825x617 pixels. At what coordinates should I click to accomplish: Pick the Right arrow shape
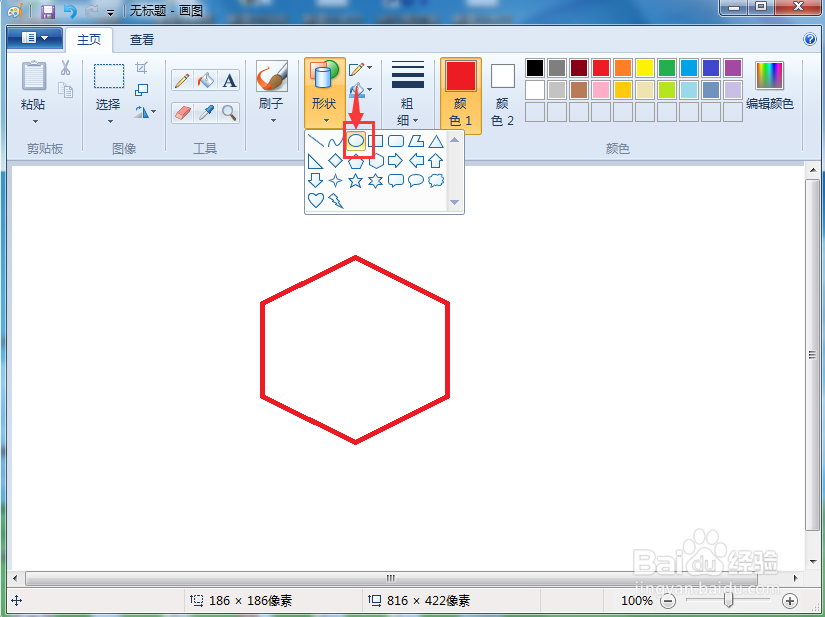396,160
